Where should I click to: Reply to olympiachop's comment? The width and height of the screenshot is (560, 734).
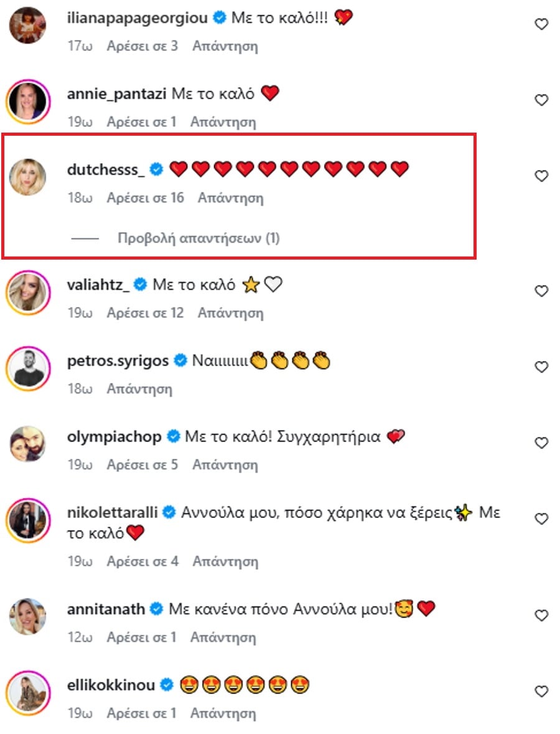click(225, 465)
